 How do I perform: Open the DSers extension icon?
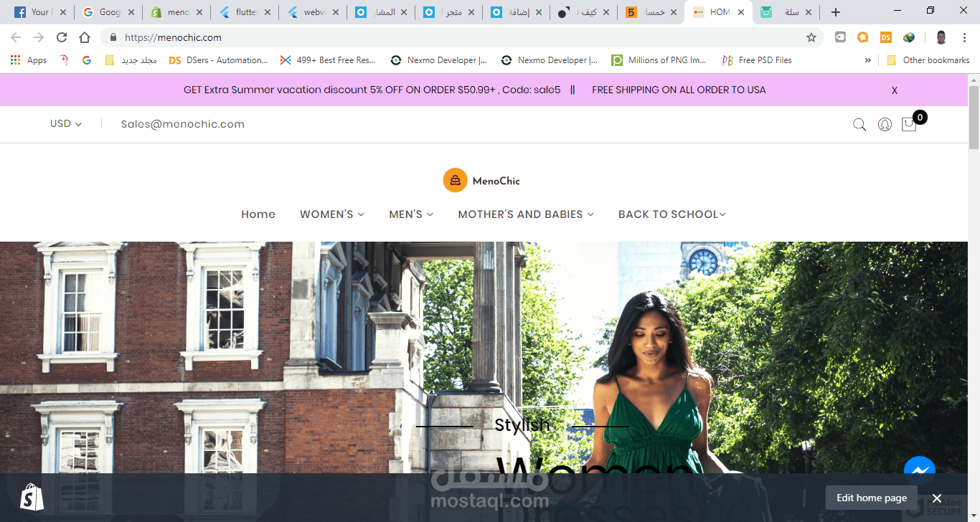(886, 37)
